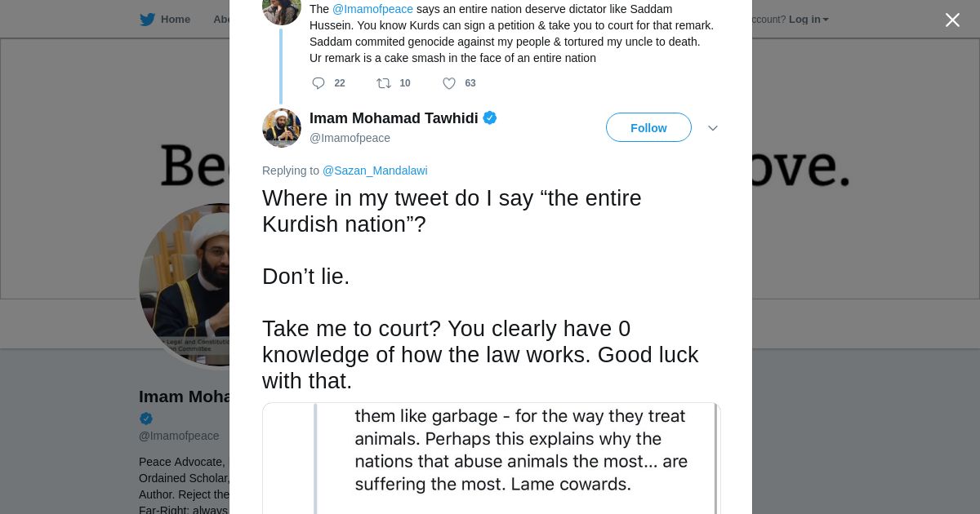
Task: Open the quoted tweet image about animals
Action: (492, 457)
